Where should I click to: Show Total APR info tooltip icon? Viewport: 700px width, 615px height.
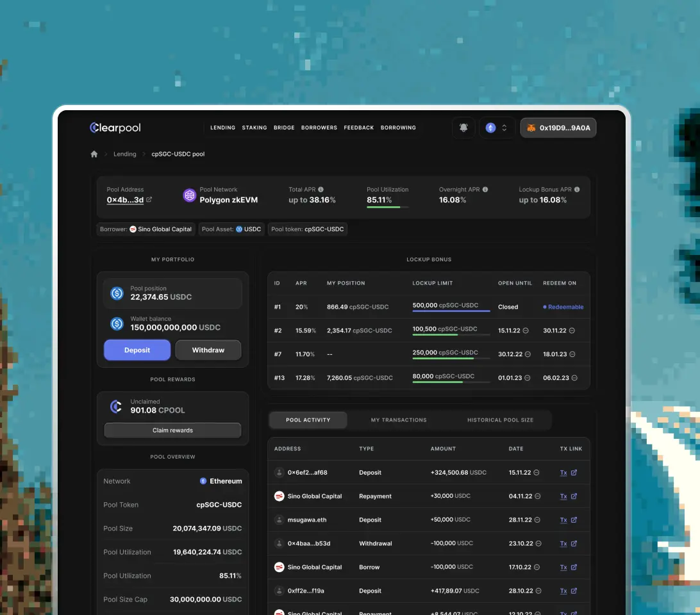click(x=321, y=189)
